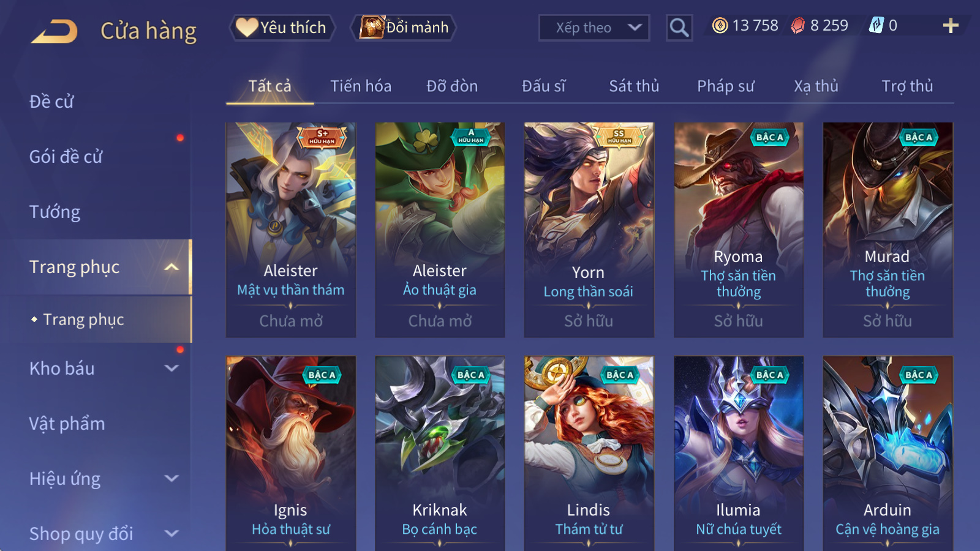The image size is (980, 551).
Task: Open Gói đề cử in the sidebar
Action: pos(66,157)
